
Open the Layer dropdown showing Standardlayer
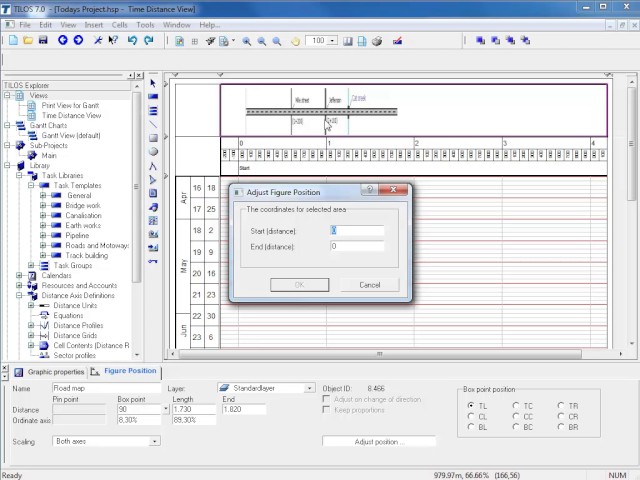coord(309,388)
